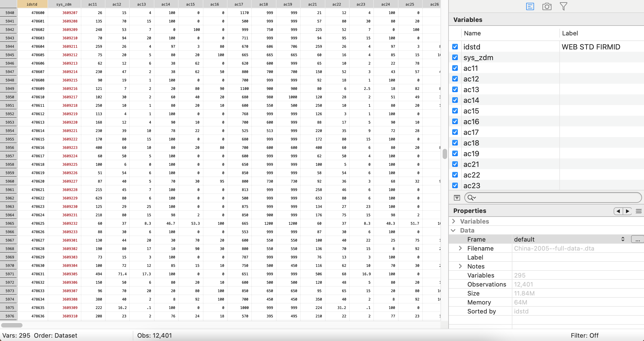Go to next variable in Properties

[x=628, y=211]
